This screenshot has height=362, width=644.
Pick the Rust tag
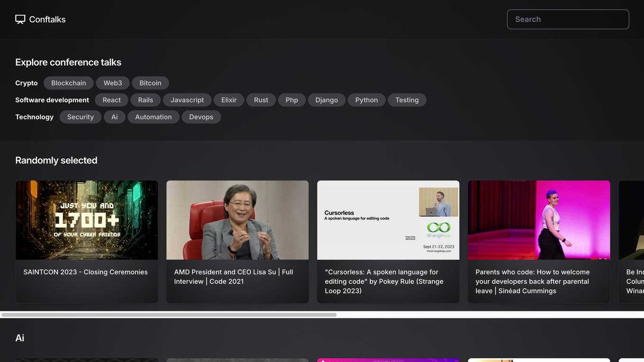coord(261,100)
